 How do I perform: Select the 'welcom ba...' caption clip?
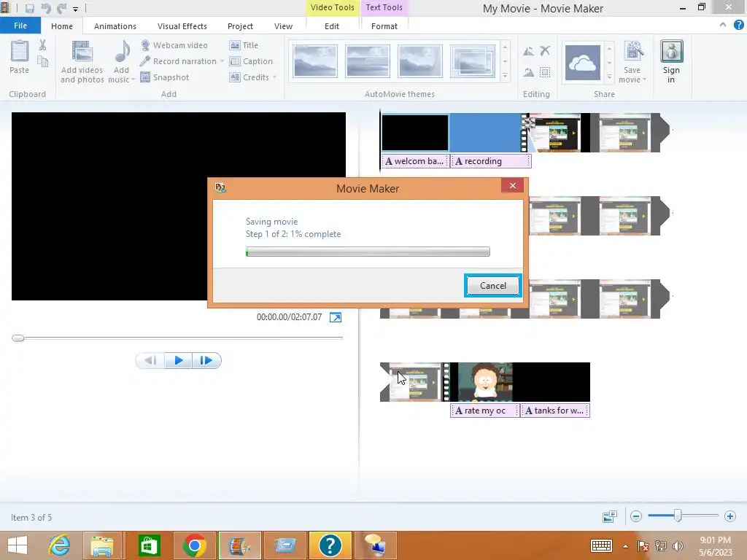415,161
